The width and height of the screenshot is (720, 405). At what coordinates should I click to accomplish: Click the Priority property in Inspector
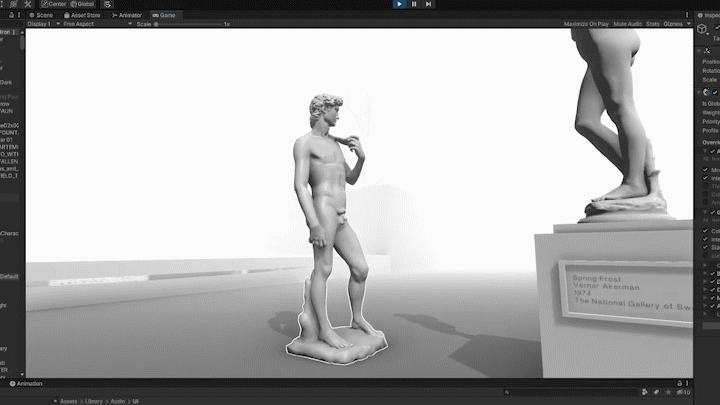711,122
